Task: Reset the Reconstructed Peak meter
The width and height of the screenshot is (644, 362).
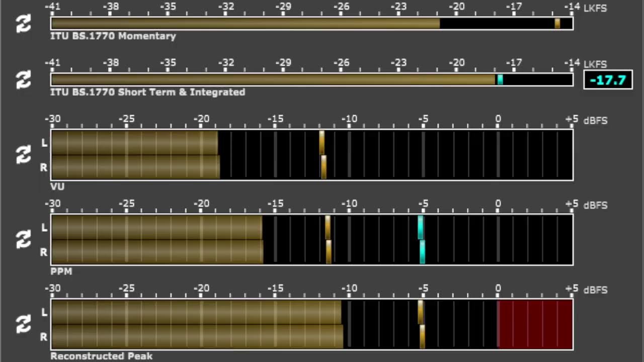Action: tap(24, 324)
